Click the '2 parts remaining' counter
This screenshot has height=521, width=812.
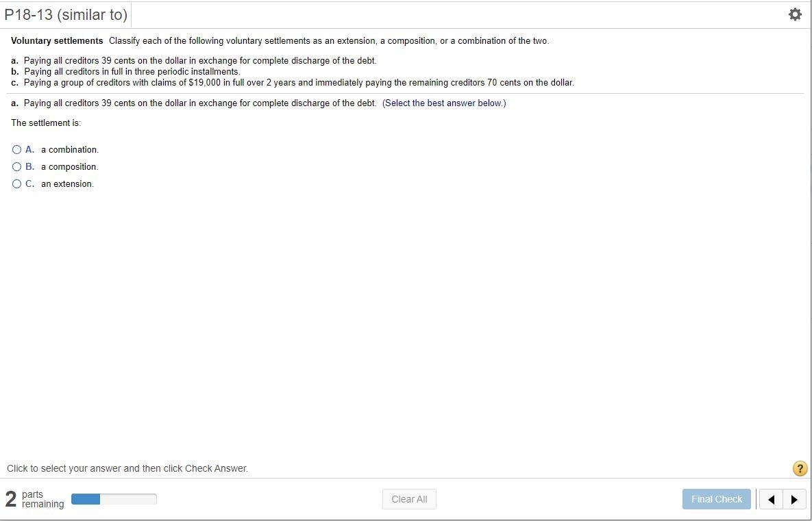pos(34,499)
